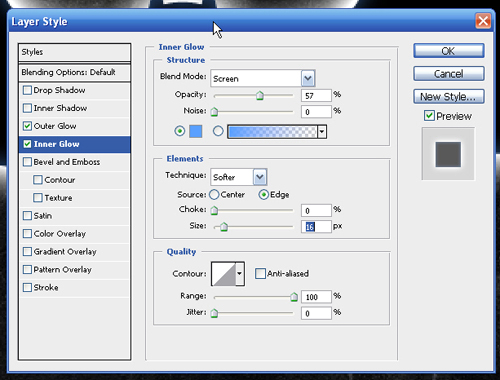
Task: Enable the Gradient Overlay checkbox
Action: pos(27,252)
